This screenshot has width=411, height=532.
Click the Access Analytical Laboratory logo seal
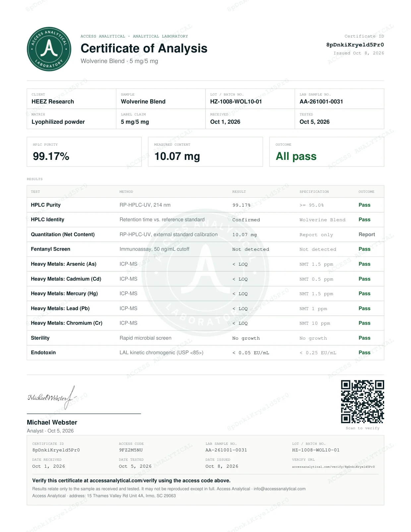click(49, 49)
